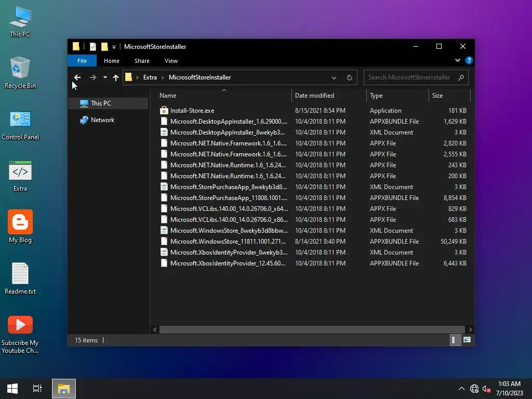The width and height of the screenshot is (532, 399).
Task: Show hidden system tray icons
Action: point(461,389)
